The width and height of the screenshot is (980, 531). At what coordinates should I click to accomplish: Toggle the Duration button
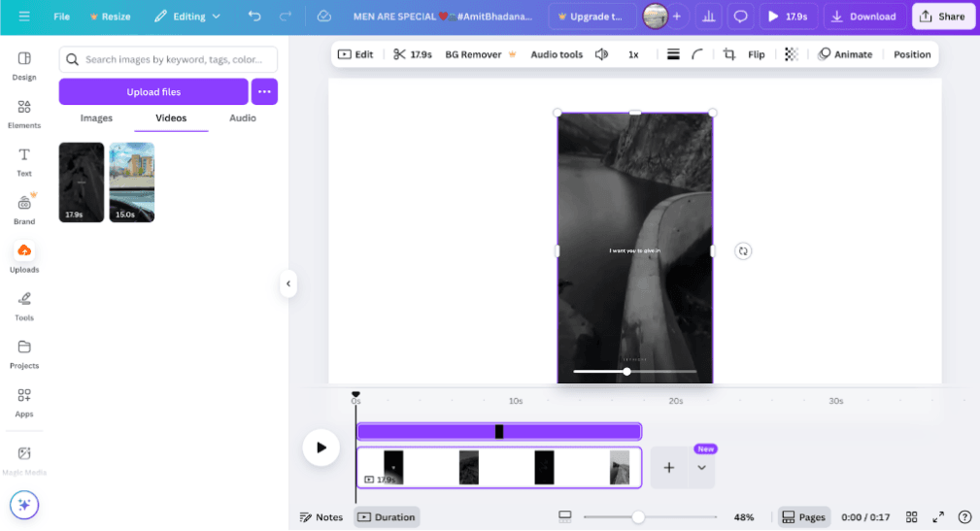[x=387, y=517]
